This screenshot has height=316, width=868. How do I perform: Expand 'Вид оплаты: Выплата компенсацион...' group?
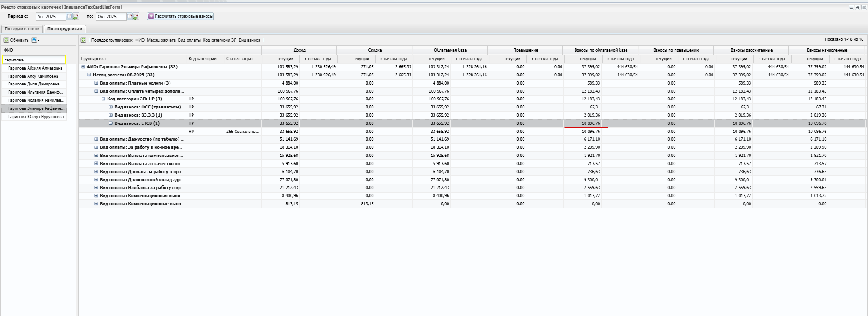(96, 156)
